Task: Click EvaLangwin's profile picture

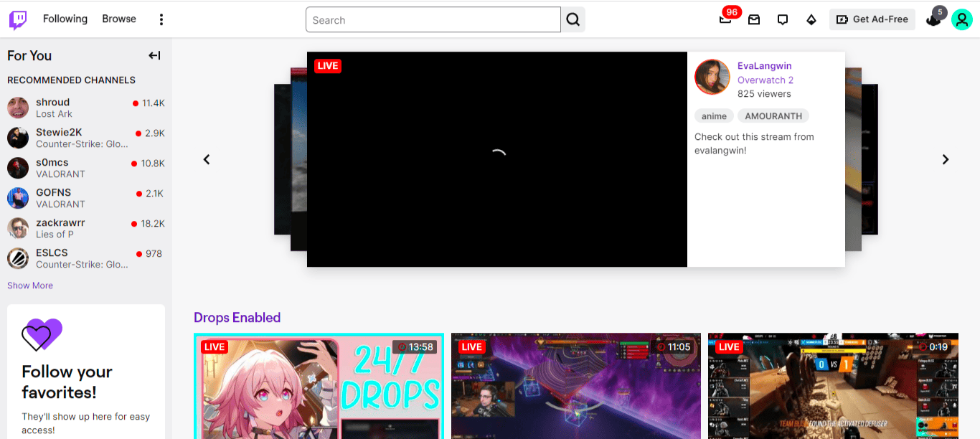Action: [712, 77]
